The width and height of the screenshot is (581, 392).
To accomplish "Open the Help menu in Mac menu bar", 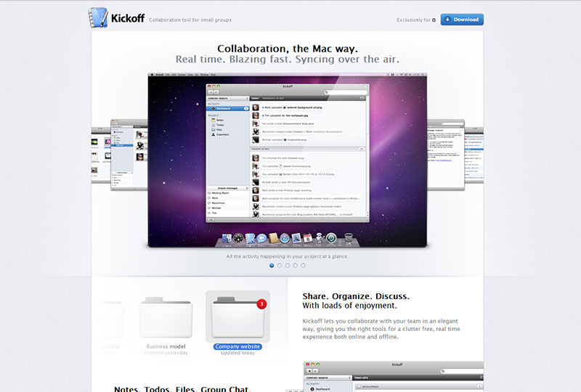I will tap(213, 75).
